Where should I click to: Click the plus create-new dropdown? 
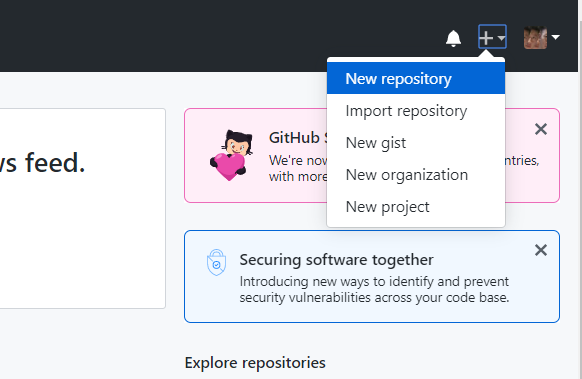tap(492, 37)
